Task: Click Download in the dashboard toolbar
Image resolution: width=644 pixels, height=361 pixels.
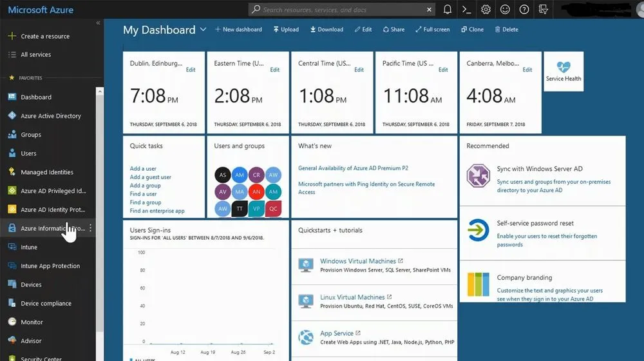Action: click(x=327, y=30)
